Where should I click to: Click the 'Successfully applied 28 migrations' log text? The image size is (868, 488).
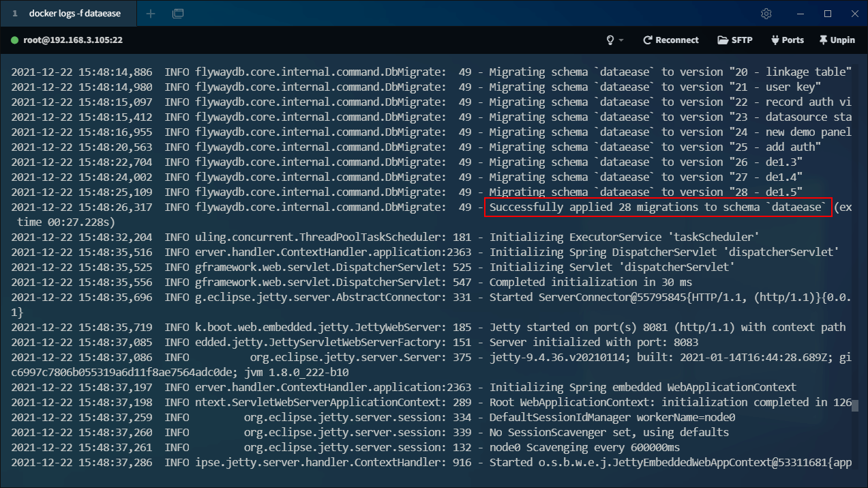coord(658,207)
